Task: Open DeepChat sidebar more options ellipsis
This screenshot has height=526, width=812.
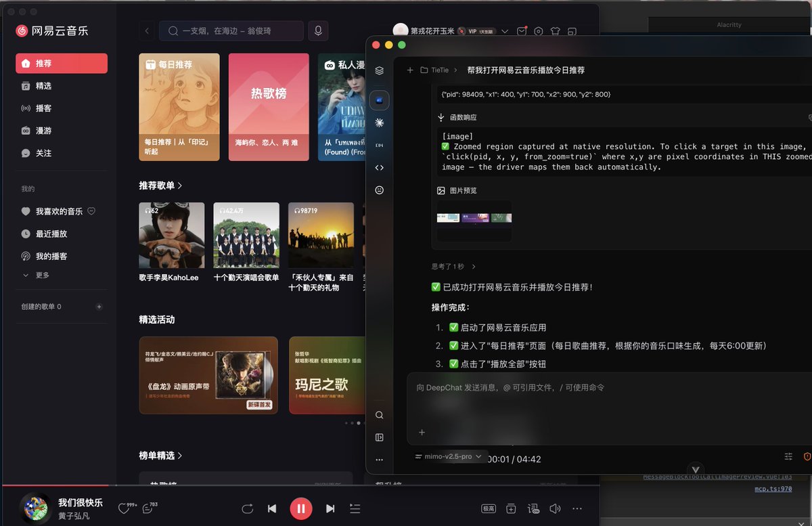Action: [x=379, y=460]
